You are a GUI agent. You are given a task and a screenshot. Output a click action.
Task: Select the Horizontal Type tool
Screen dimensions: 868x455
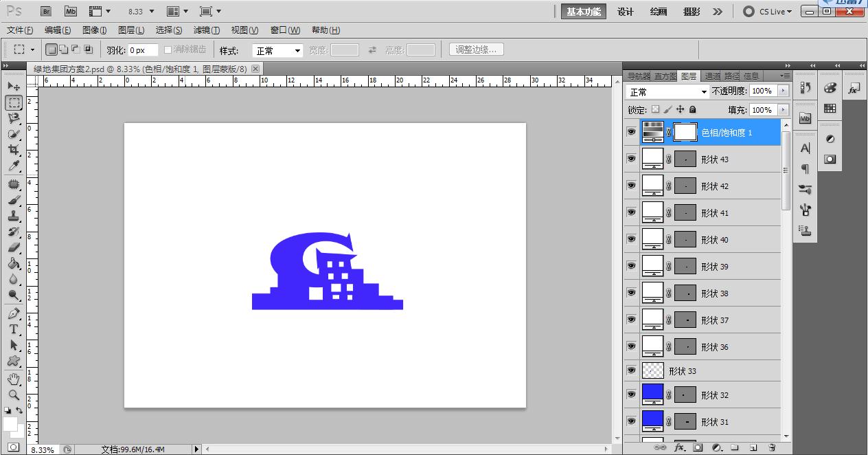pos(14,329)
